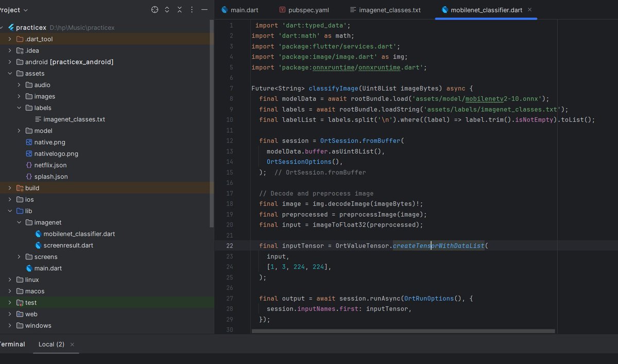Screen dimensions: 618x364
Task: Collapse the assets folder
Action: point(10,74)
